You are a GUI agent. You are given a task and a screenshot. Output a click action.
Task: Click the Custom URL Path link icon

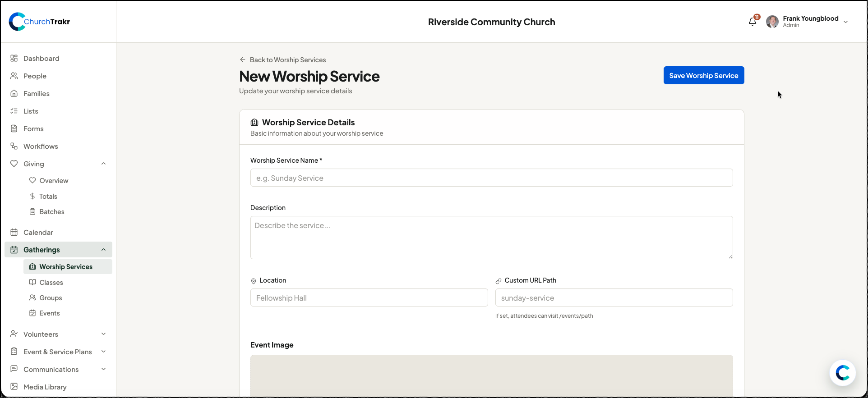pos(499,281)
